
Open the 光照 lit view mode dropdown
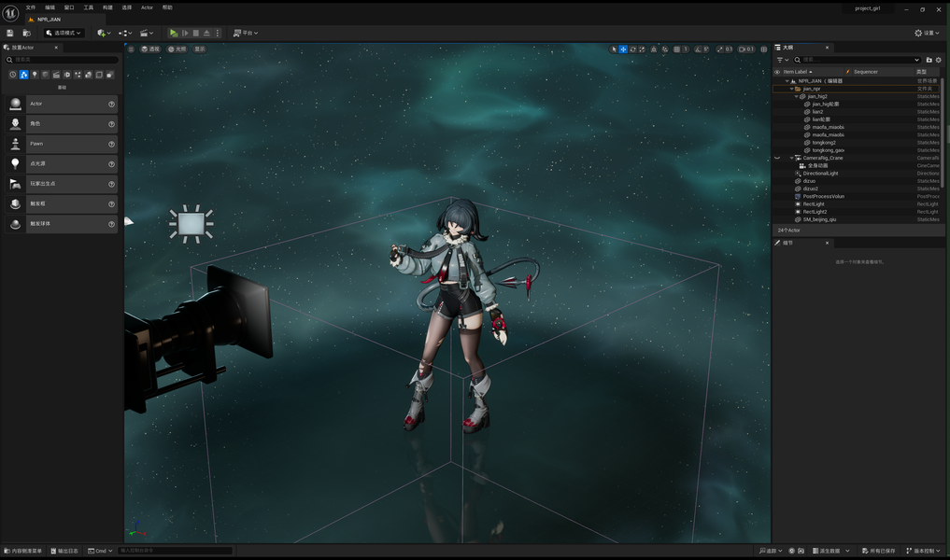coord(177,49)
